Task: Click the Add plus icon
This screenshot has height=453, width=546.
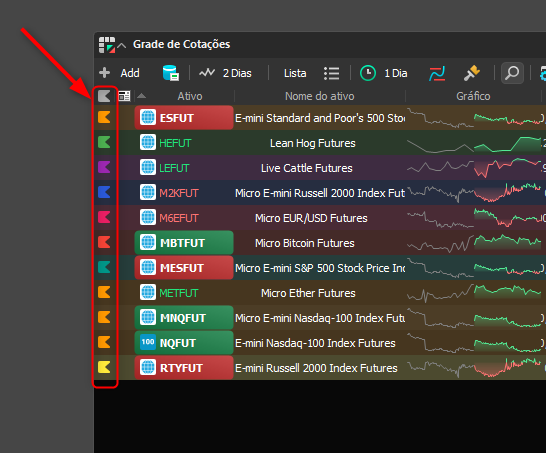Action: (x=104, y=73)
